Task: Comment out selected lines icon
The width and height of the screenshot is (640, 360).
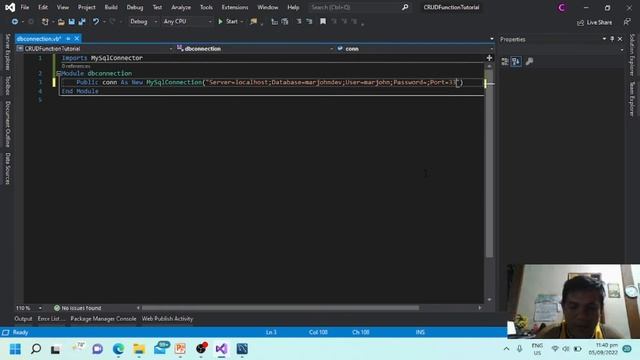Action: tap(299, 22)
